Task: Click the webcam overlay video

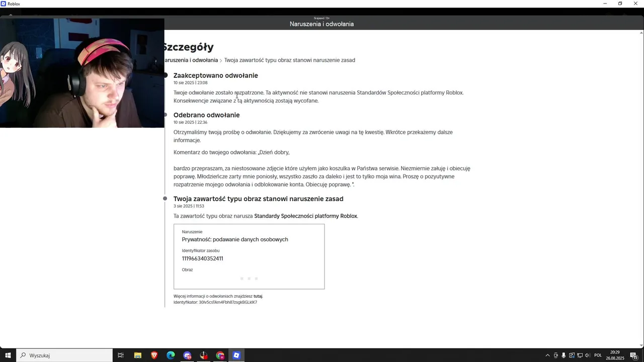Action: point(82,73)
